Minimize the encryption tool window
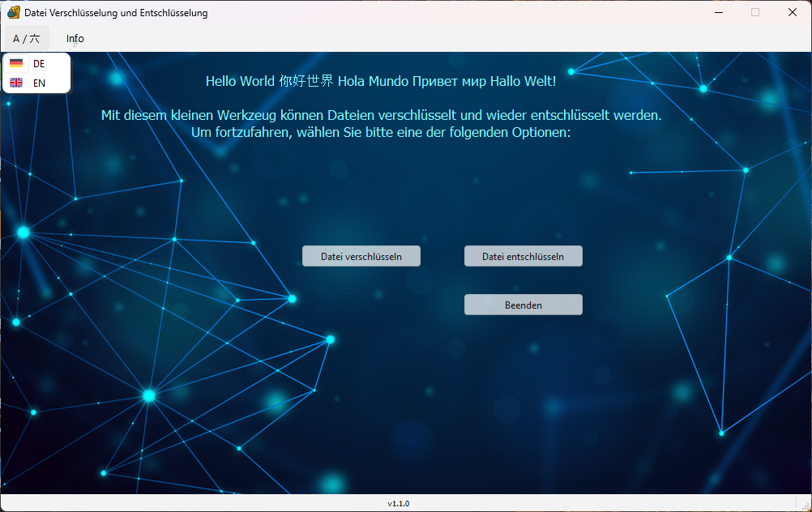Viewport: 812px width, 512px height. (718, 12)
